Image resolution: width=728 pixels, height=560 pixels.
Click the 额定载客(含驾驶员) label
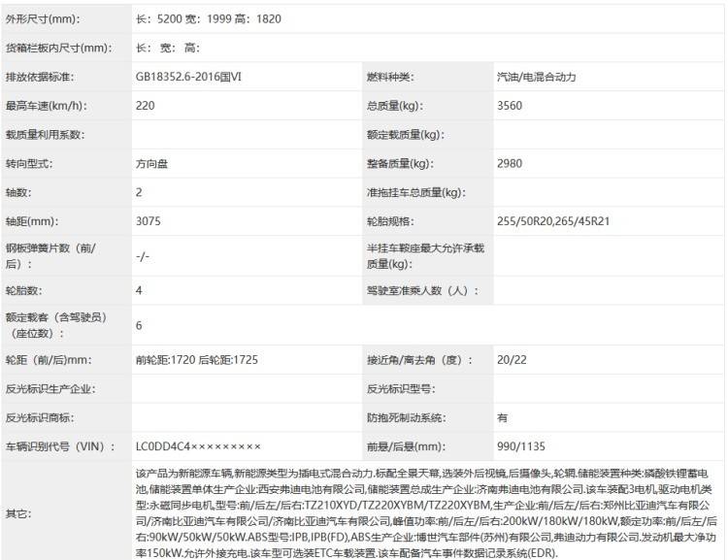(x=56, y=325)
